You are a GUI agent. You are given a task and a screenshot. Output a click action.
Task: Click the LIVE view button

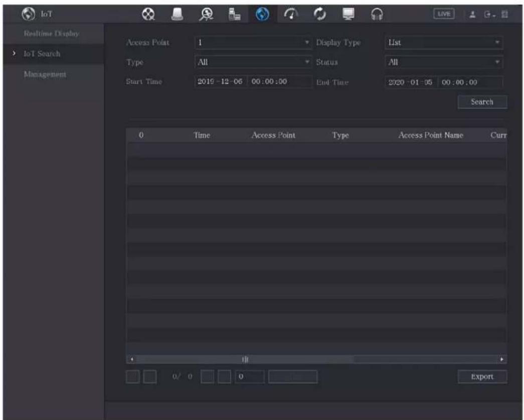click(443, 14)
